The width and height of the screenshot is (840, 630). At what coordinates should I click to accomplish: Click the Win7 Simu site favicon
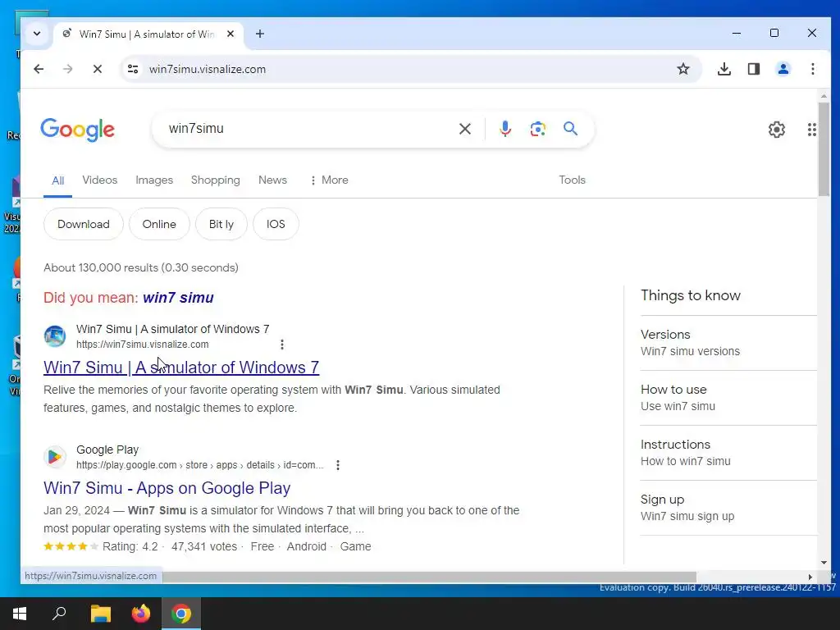pos(55,336)
